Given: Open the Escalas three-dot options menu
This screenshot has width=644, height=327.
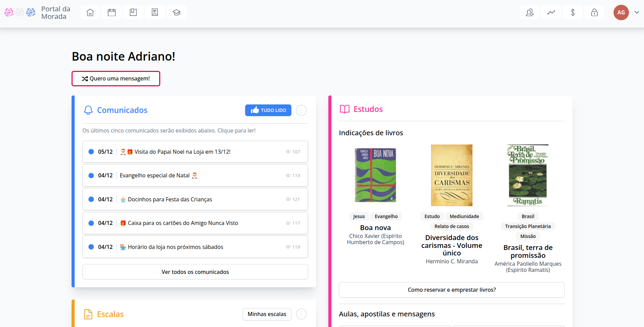Looking at the screenshot, I should tap(301, 314).
